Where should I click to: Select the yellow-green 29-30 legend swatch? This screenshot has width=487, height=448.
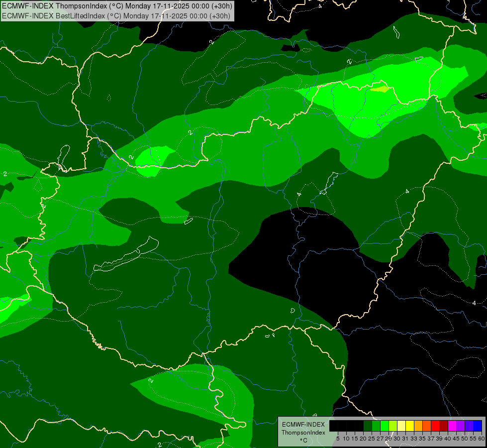393,426
